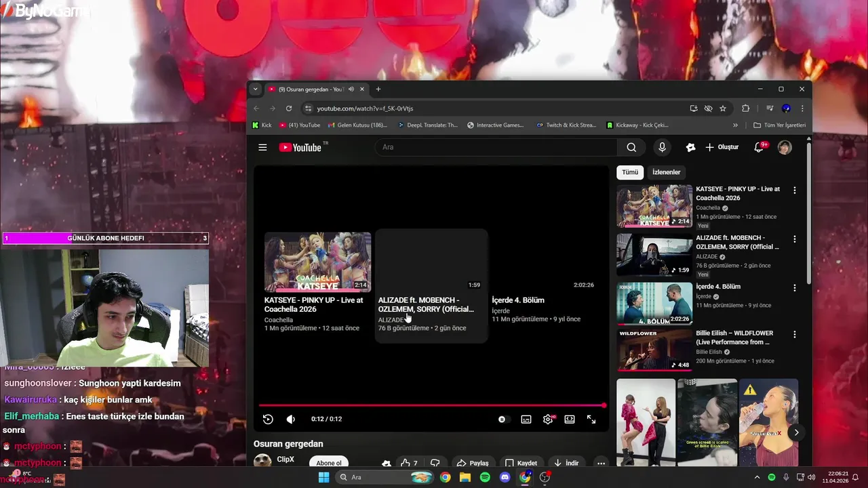This screenshot has height=488, width=868.
Task: Open options menu for sidebar KATSEYE video
Action: pyautogui.click(x=795, y=190)
